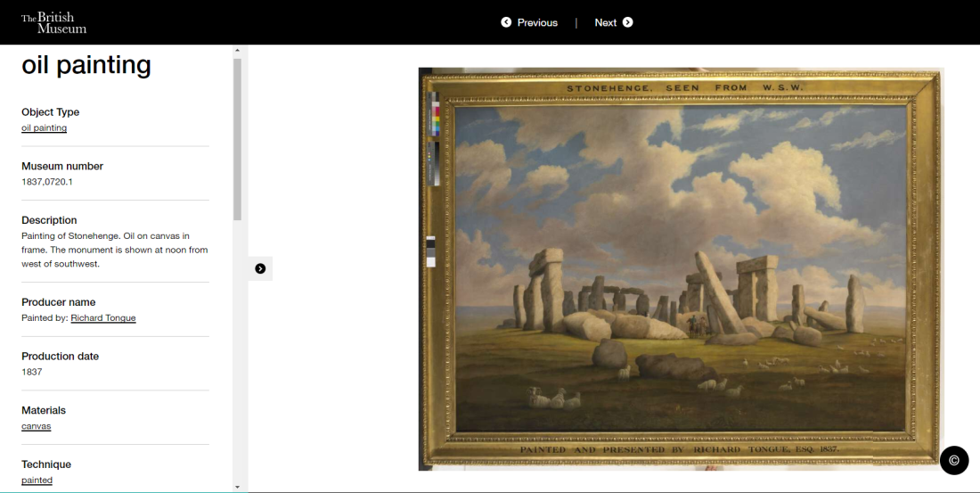Click the Previous arrow icon
Image resolution: width=980 pixels, height=493 pixels.
tap(506, 22)
